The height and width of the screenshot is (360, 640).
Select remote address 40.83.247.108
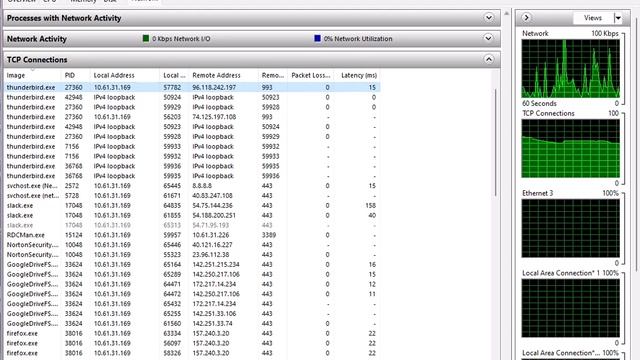coord(212,196)
